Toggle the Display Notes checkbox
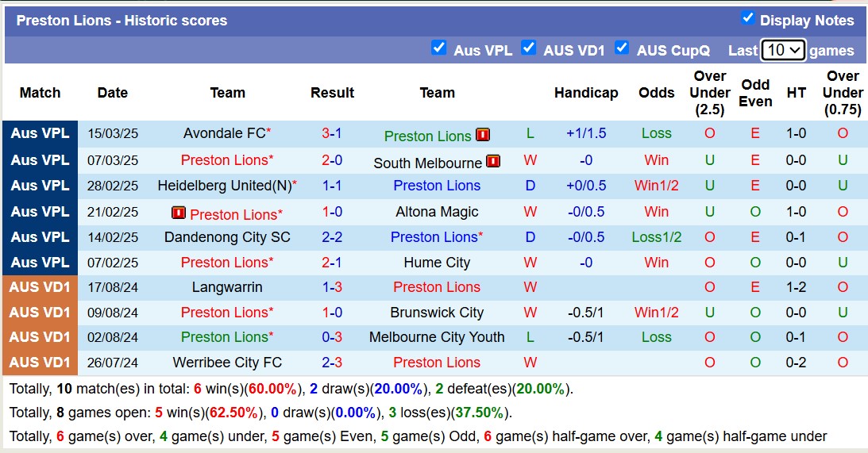This screenshot has height=453, width=868. (747, 18)
